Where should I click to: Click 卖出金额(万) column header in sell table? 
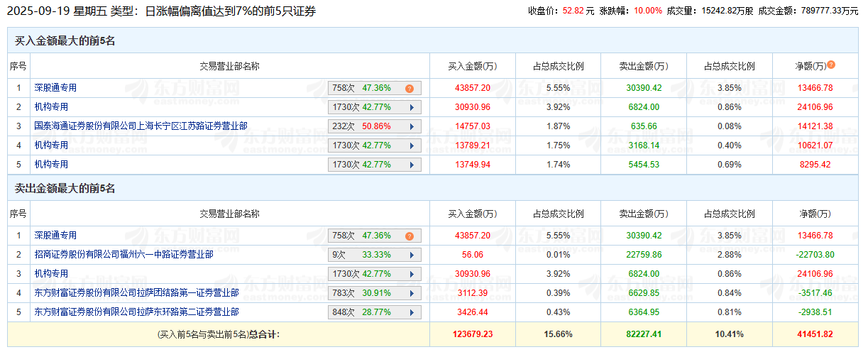pyautogui.click(x=644, y=214)
